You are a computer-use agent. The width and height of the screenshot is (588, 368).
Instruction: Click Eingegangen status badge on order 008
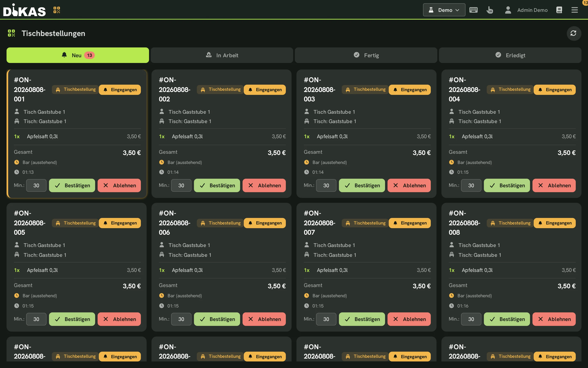click(555, 223)
